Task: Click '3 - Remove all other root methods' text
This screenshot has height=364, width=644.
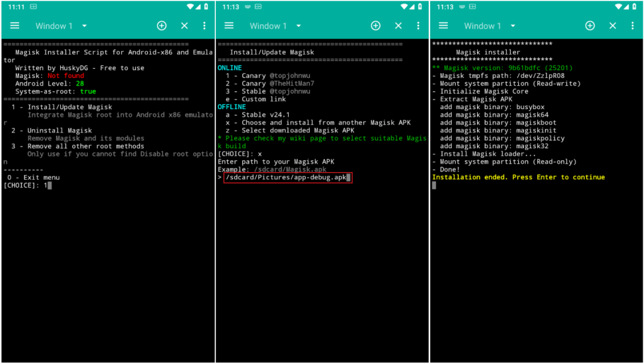Action: (x=78, y=146)
